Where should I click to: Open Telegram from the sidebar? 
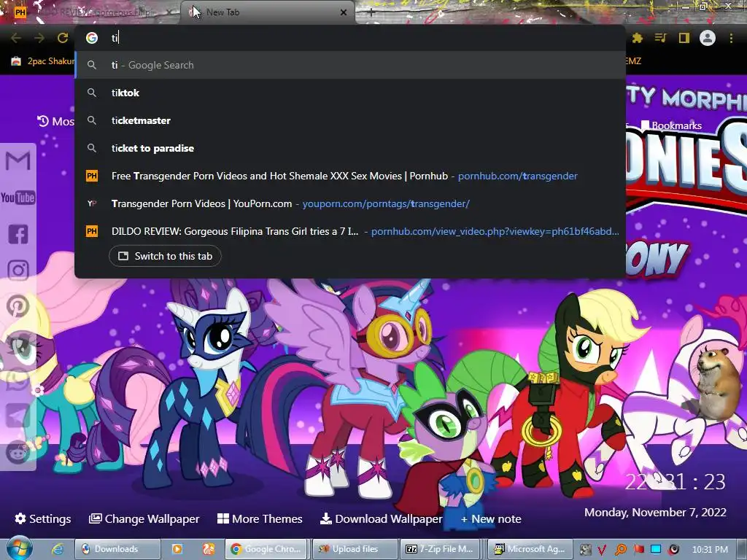(18, 416)
